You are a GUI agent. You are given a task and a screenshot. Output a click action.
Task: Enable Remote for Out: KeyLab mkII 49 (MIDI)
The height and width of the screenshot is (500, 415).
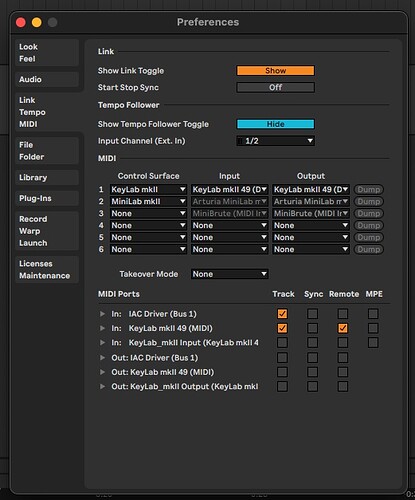tap(343, 372)
